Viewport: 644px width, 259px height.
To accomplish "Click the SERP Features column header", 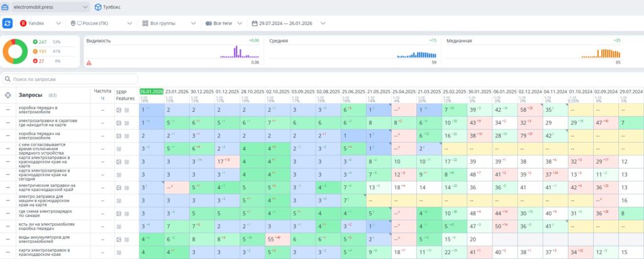I will click(125, 95).
